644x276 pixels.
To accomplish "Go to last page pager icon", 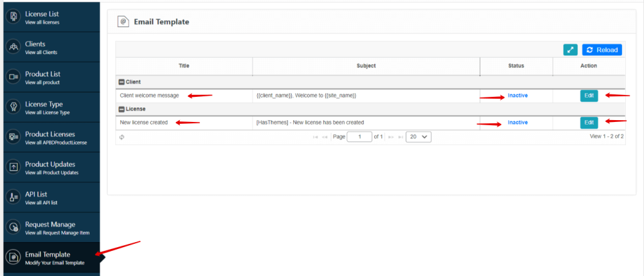I will pos(401,137).
